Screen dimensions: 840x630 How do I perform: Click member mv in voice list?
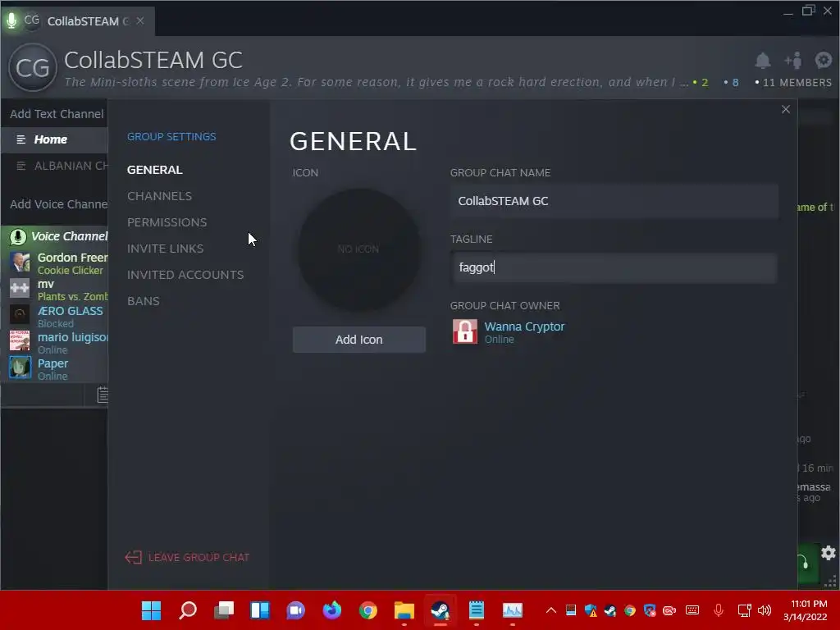pyautogui.click(x=46, y=284)
